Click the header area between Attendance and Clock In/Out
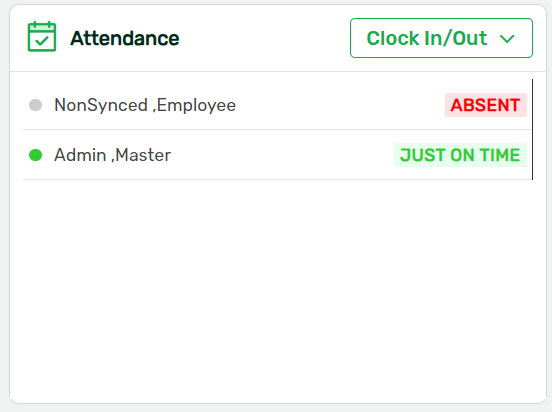This screenshot has width=552, height=412. click(x=265, y=38)
